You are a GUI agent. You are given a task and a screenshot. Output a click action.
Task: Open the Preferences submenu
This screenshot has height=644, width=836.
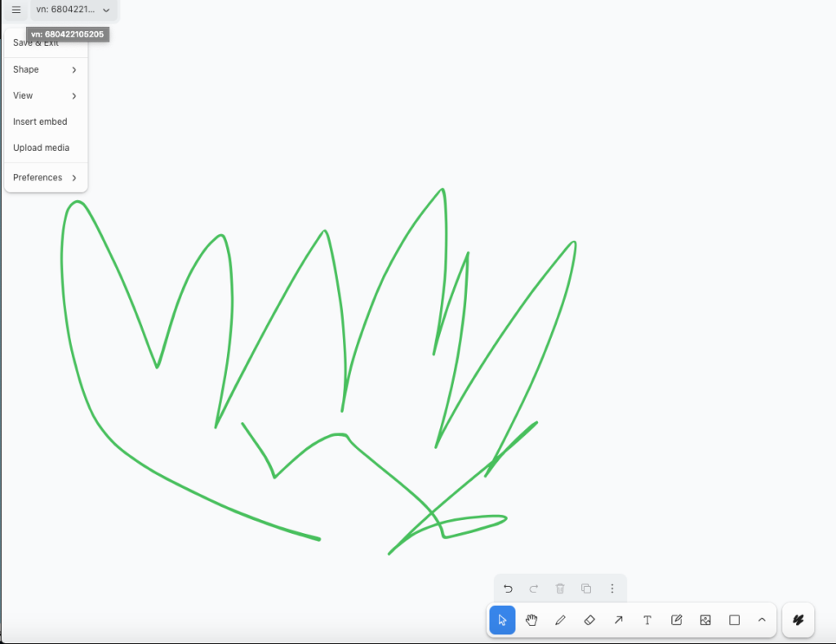pos(46,177)
